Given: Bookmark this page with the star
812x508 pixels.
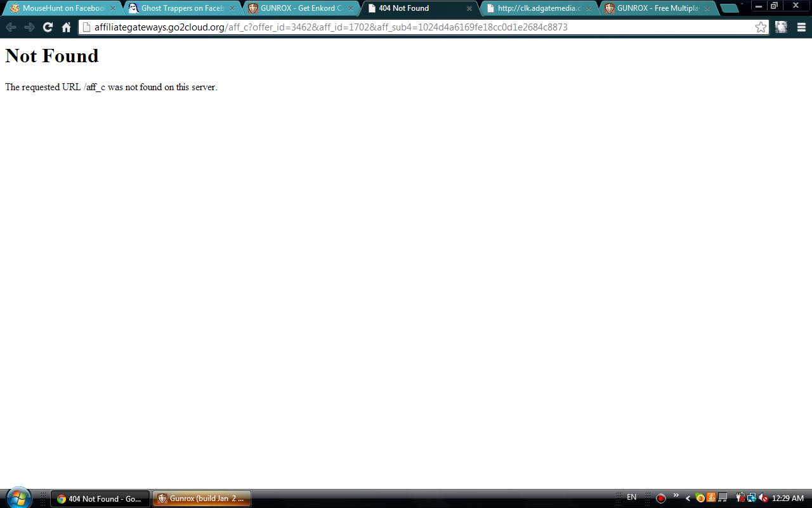Looking at the screenshot, I should [x=761, y=27].
